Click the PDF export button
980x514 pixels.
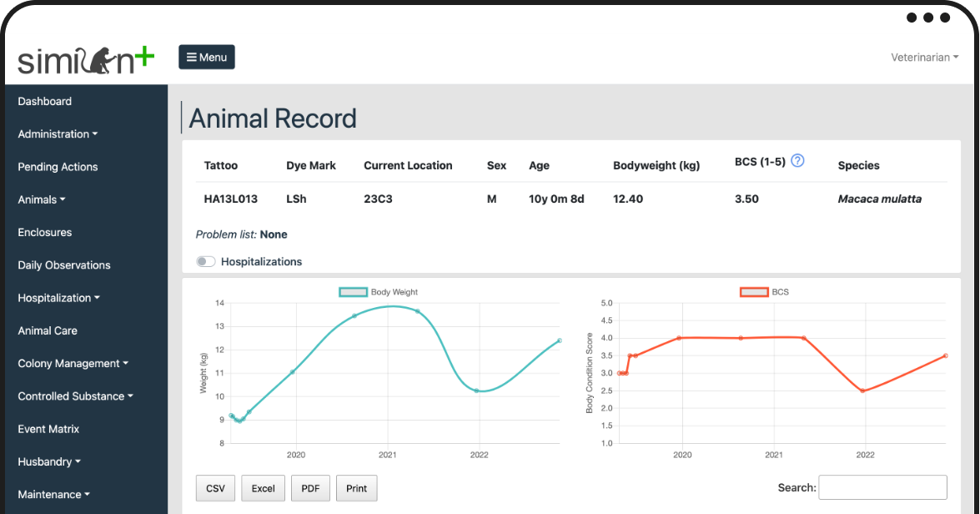click(310, 488)
